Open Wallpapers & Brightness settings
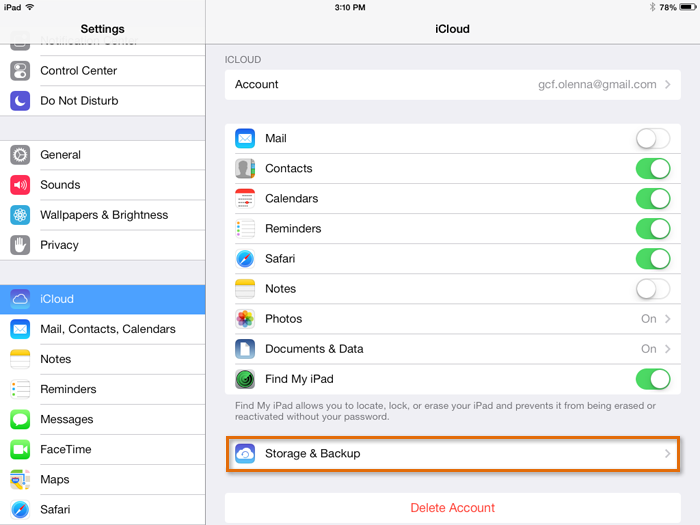 pyautogui.click(x=103, y=215)
